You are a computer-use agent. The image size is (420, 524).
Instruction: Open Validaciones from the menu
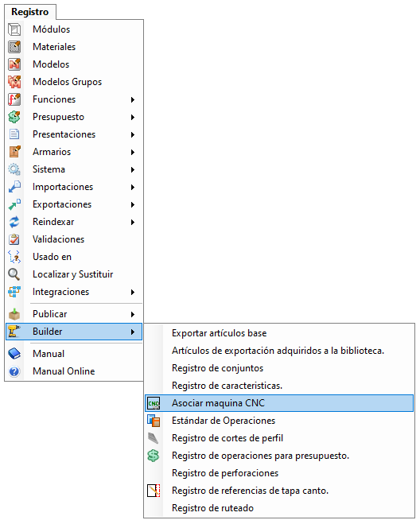[x=74, y=239]
